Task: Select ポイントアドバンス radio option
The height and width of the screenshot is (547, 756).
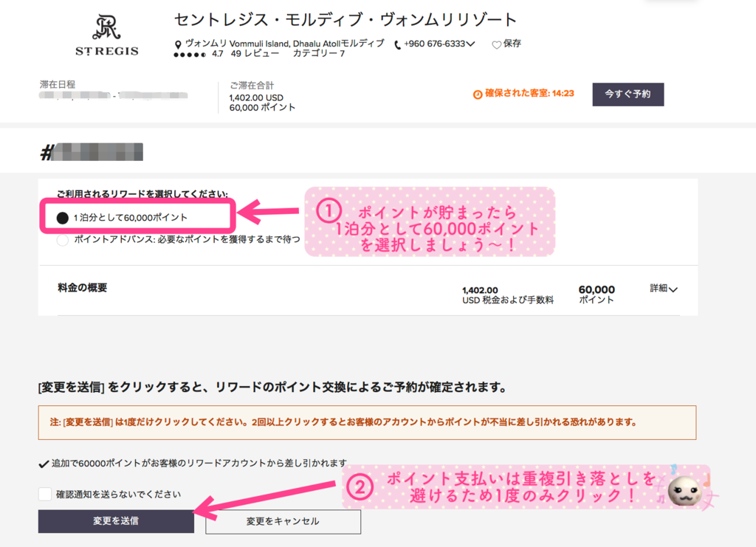Action: pyautogui.click(x=62, y=240)
